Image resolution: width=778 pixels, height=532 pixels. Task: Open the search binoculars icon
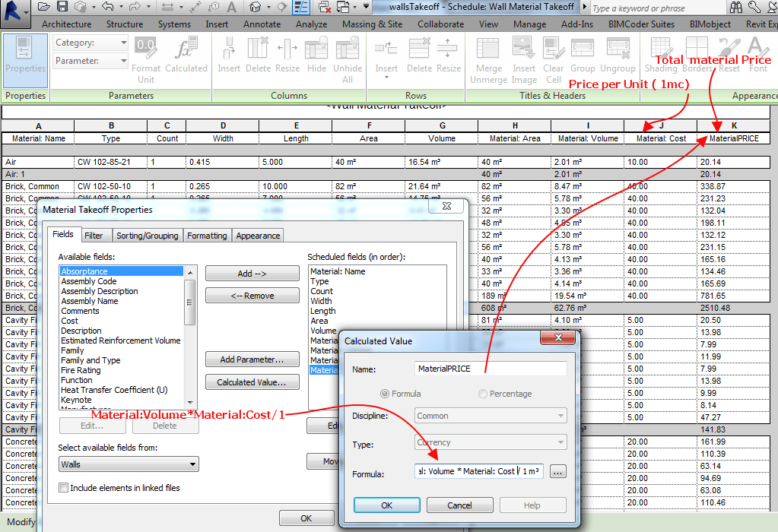tap(736, 7)
